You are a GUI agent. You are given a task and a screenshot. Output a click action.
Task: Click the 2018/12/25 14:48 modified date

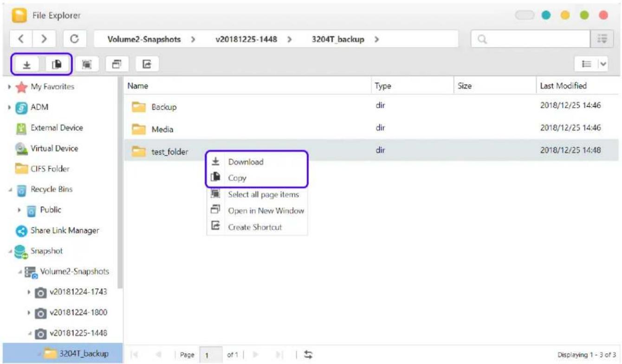tap(570, 150)
